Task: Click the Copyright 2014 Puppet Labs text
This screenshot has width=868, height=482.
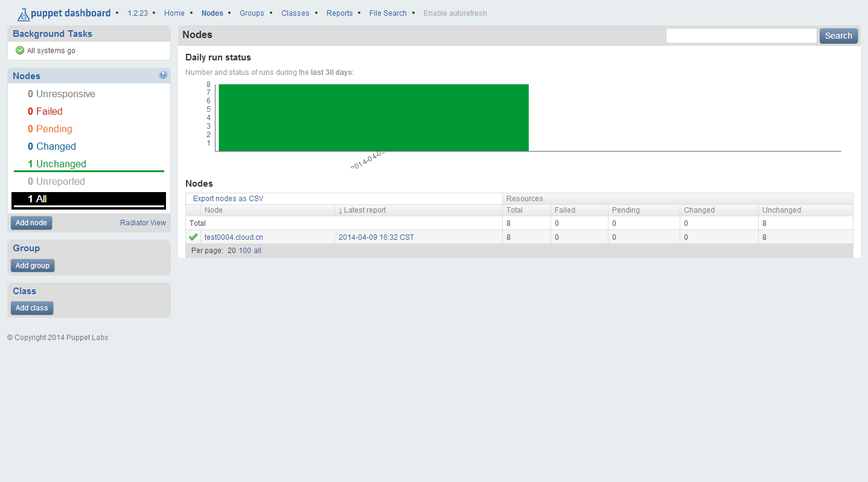Action: pos(58,338)
